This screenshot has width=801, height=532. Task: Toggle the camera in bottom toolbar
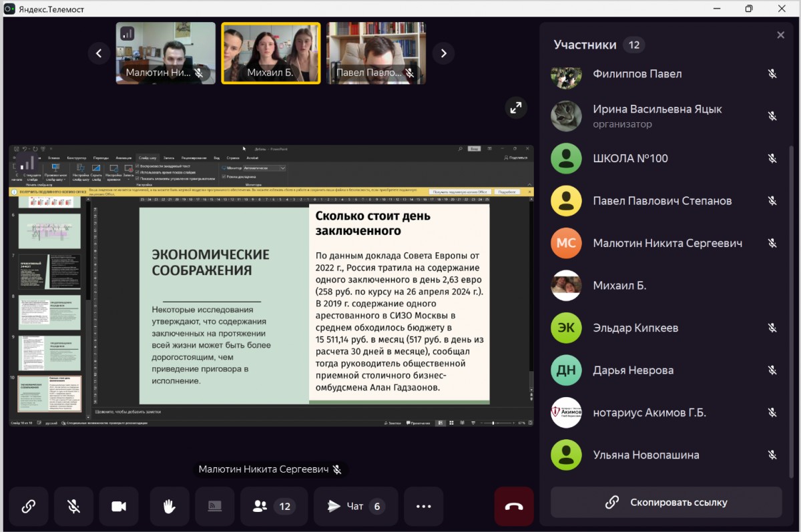(119, 507)
